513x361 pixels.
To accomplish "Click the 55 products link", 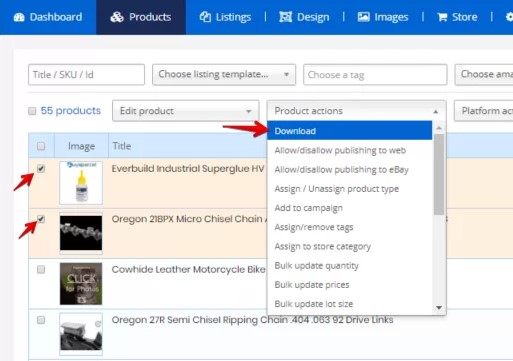I will click(x=71, y=111).
